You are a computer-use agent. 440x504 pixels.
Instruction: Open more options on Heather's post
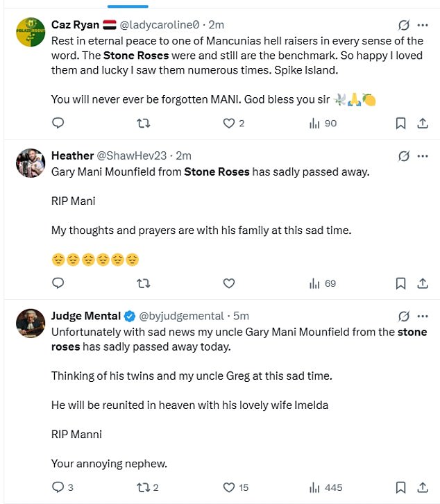pos(423,156)
